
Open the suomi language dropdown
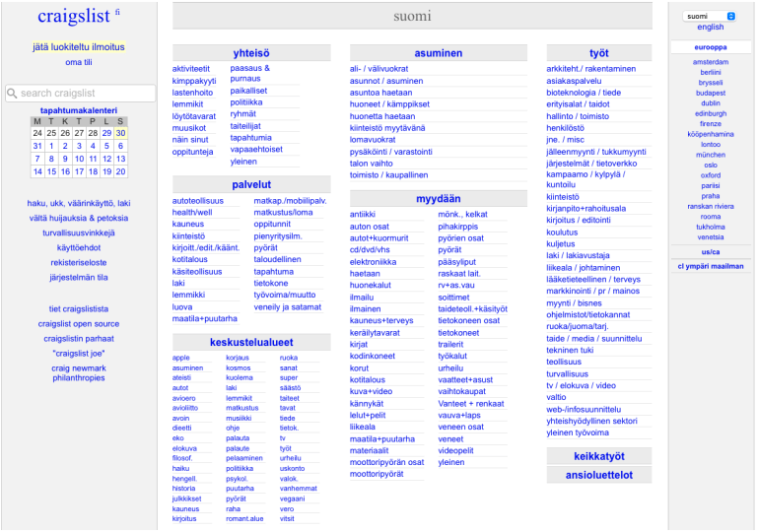(710, 17)
